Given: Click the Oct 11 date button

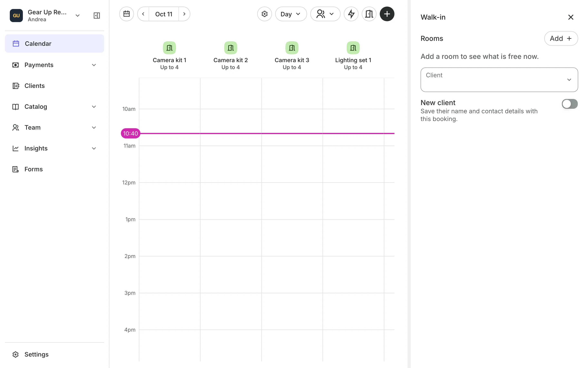Looking at the screenshot, I should pyautogui.click(x=164, y=14).
